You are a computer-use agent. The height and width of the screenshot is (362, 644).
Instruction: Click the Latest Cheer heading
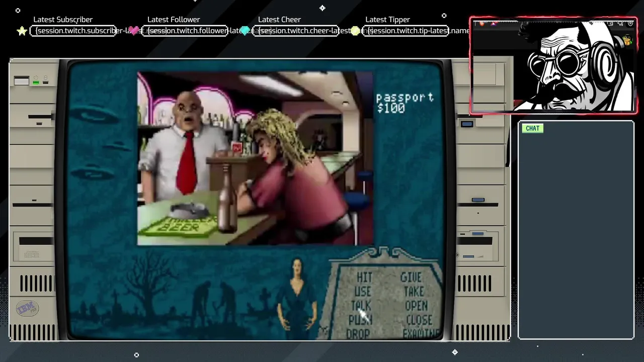point(279,20)
